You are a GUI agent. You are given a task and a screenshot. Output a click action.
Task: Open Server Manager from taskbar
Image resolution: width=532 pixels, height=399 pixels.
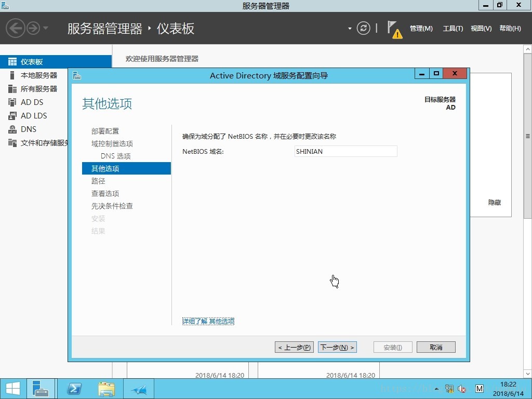click(x=41, y=389)
